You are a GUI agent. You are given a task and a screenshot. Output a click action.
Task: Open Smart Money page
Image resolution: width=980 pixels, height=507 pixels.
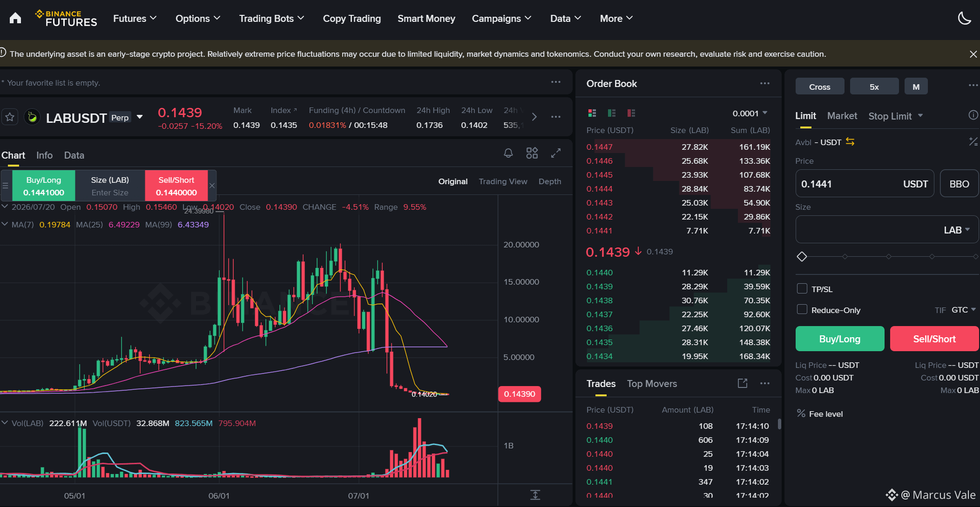[426, 18]
